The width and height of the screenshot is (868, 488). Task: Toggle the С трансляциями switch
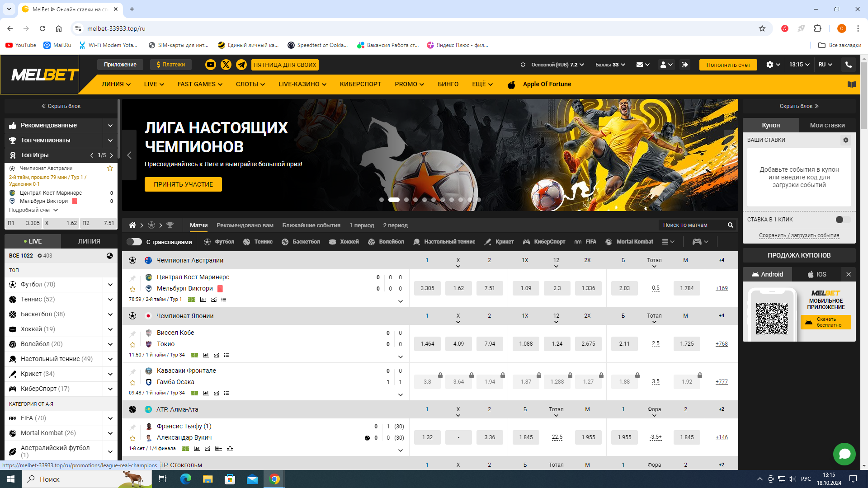134,242
